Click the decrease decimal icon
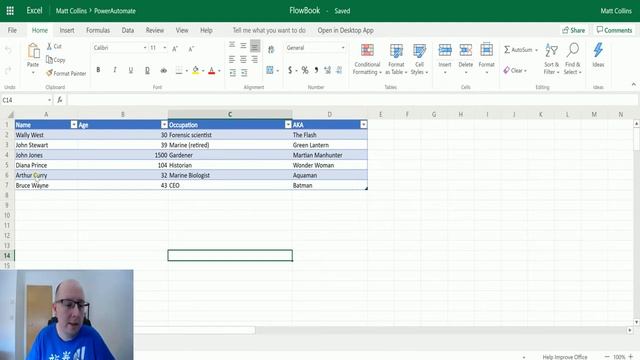The width and height of the screenshot is (640, 360). 339,70
